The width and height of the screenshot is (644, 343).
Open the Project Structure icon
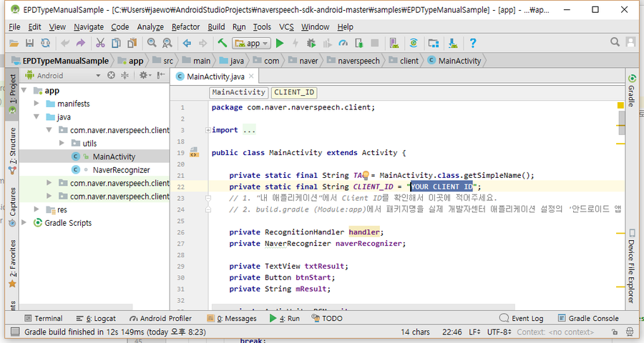[x=434, y=43]
